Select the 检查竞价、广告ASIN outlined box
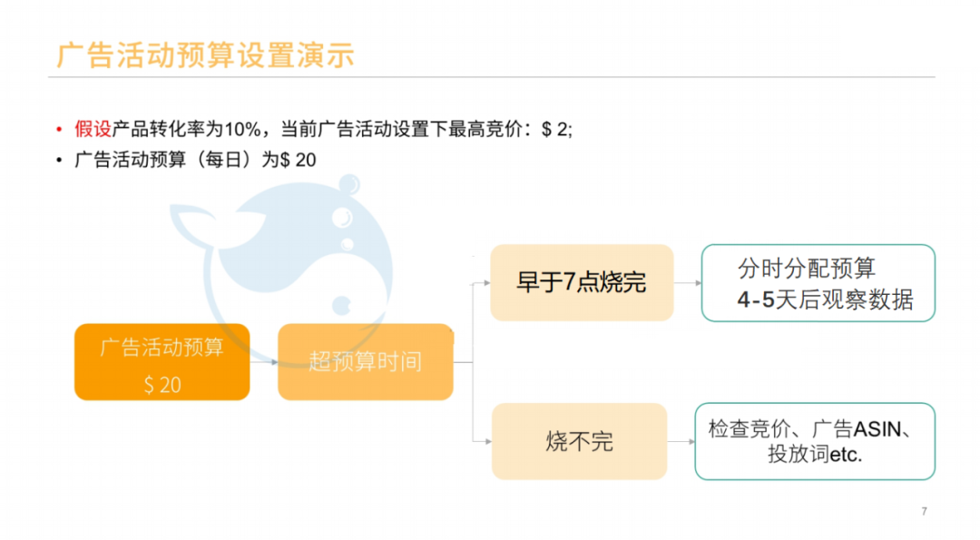Screen dimensions: 980x540 point(814,441)
